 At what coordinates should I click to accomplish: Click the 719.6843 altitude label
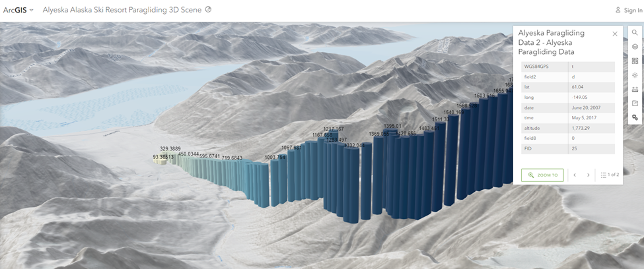coord(232,158)
